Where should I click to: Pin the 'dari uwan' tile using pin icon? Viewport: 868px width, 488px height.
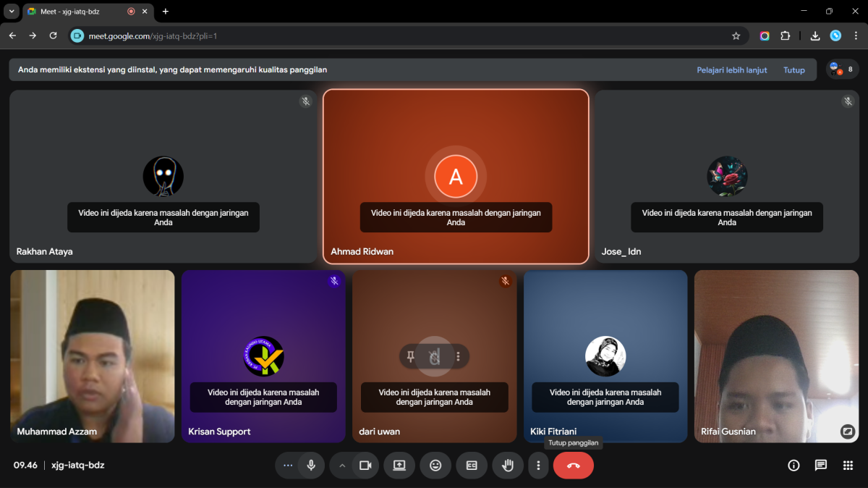[410, 356]
